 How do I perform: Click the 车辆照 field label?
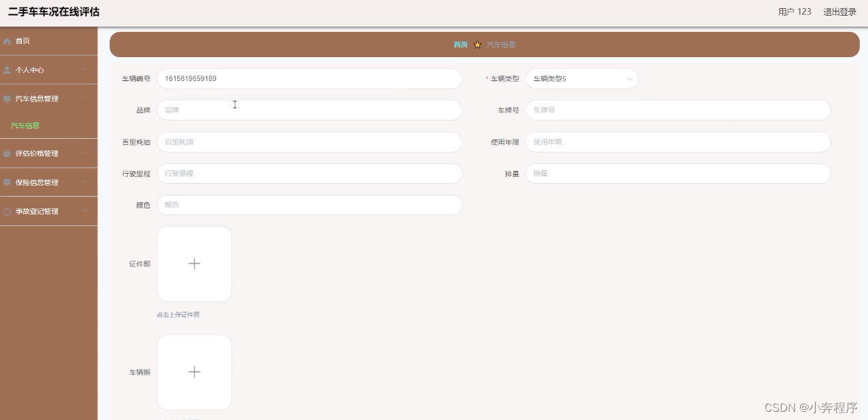[x=140, y=372]
